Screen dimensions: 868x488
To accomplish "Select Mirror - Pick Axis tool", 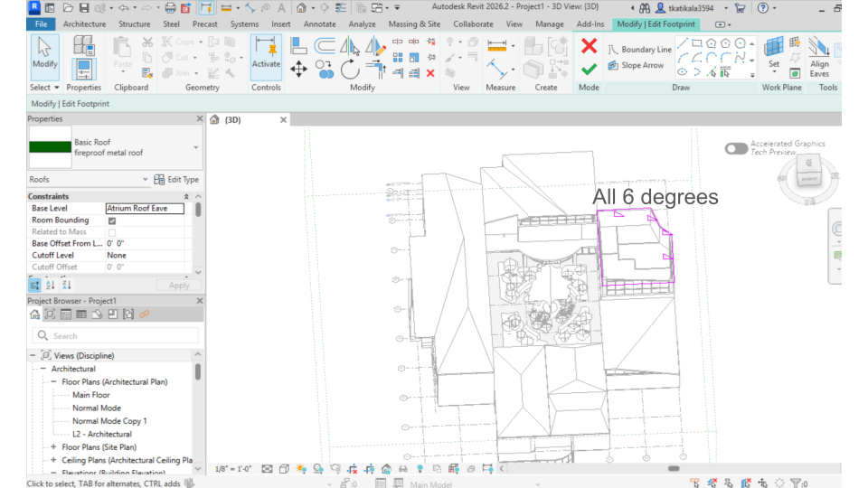I will click(350, 45).
